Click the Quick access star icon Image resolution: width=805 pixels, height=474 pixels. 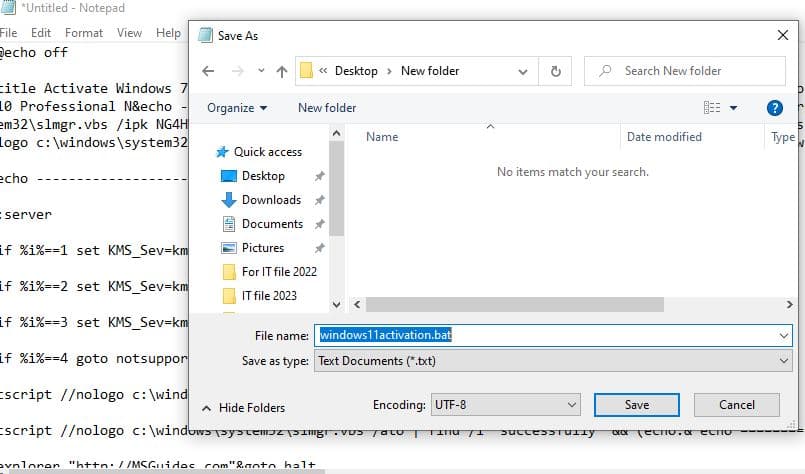coord(222,152)
